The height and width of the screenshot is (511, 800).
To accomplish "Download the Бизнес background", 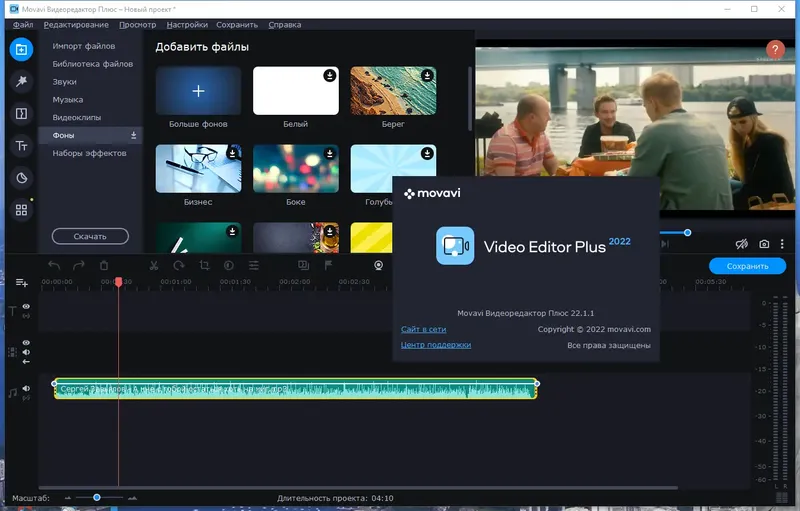I will [x=232, y=153].
